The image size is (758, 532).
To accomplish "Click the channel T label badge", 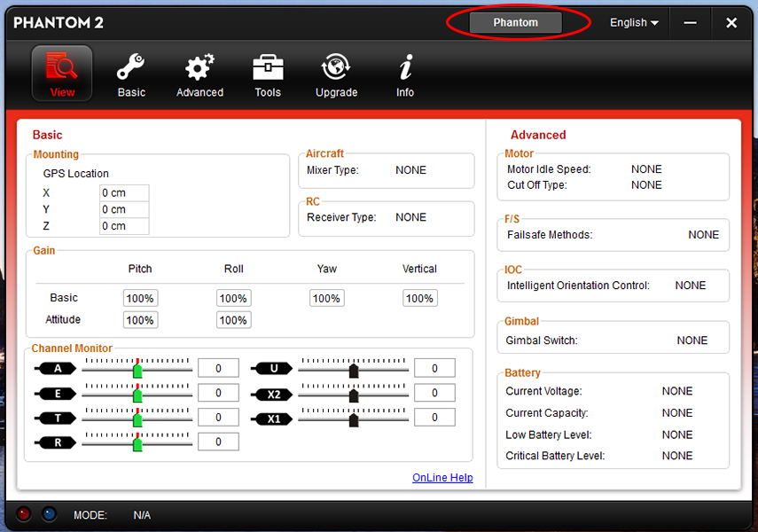I will click(57, 418).
